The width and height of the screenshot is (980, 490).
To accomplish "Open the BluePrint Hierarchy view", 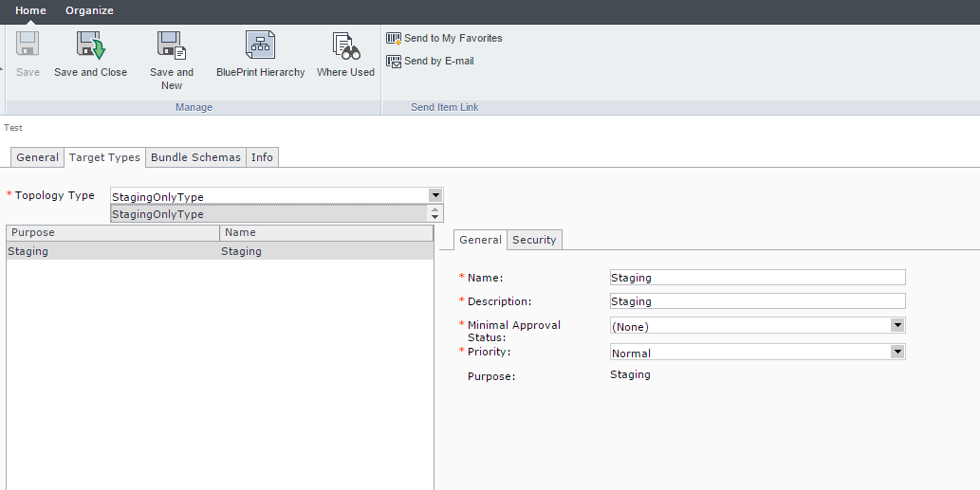I will coord(260,45).
